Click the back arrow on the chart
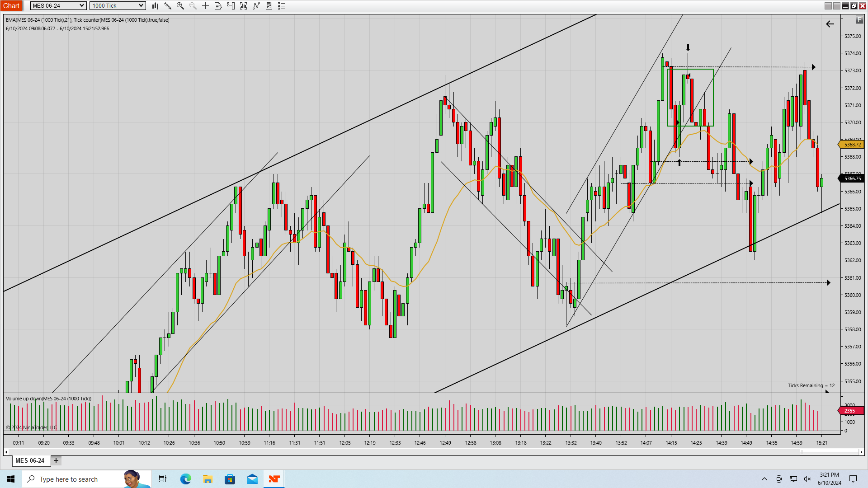 click(830, 24)
